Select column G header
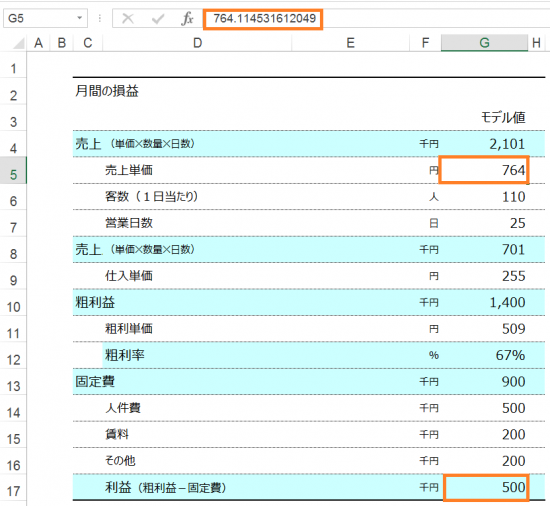This screenshot has width=550, height=506. coord(484,43)
